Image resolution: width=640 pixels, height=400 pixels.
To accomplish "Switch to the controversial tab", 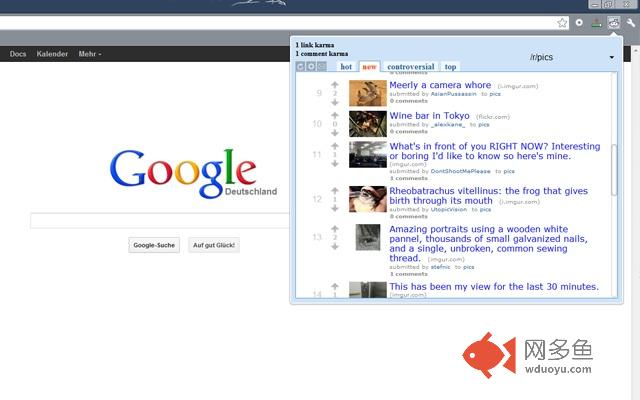I will pos(411,67).
